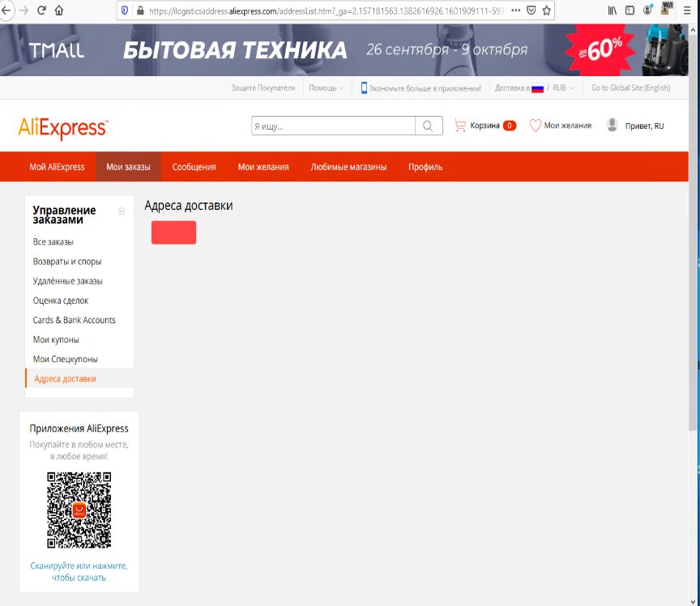Go to Global Site (English)
Screen dimensions: 700x606
(631, 88)
